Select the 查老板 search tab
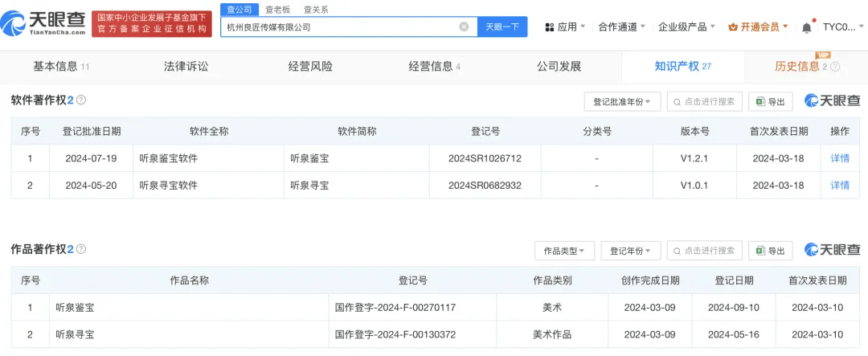 pos(278,10)
